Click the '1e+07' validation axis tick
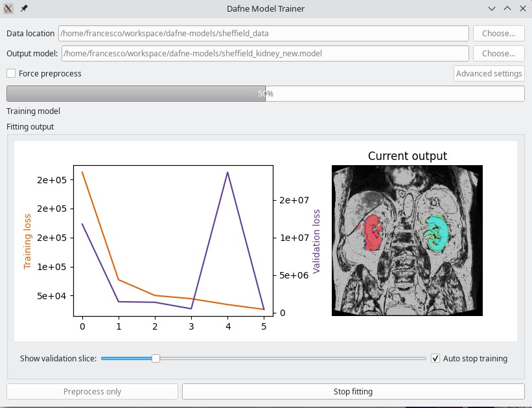This screenshot has height=408, width=532. click(x=294, y=238)
